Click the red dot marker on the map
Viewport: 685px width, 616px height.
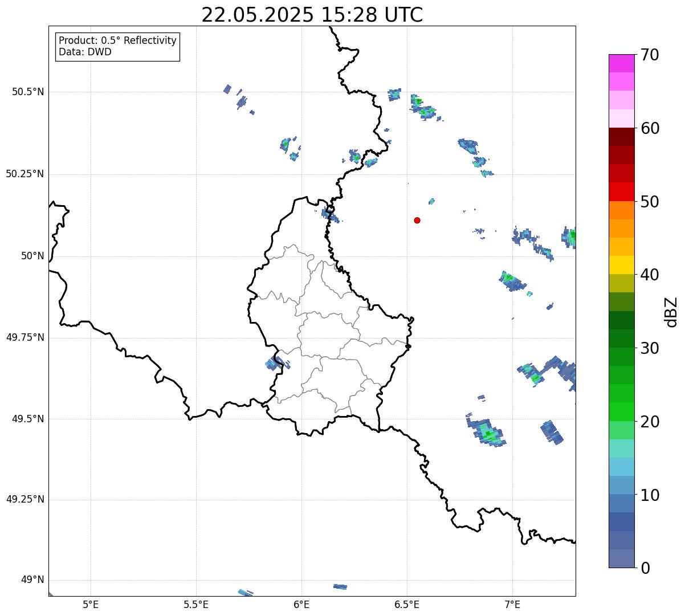417,220
